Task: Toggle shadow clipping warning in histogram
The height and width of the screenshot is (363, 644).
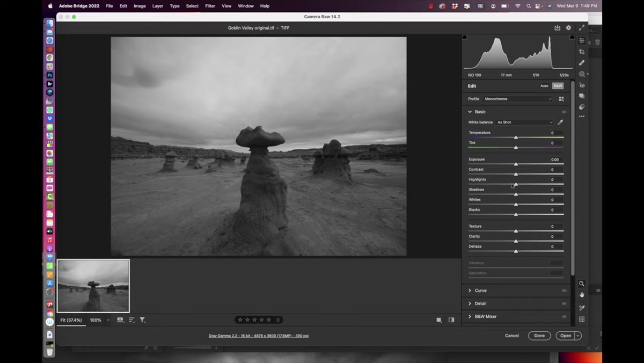Action: pyautogui.click(x=465, y=37)
